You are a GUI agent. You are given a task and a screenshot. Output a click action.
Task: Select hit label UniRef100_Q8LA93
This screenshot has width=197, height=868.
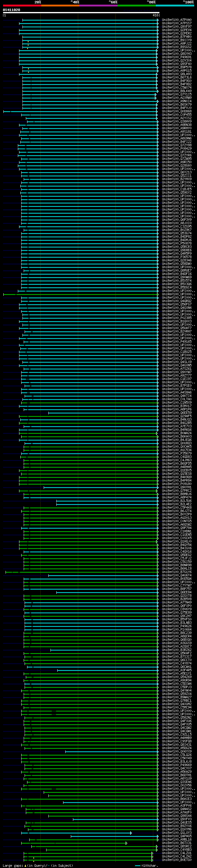tap(176, 74)
